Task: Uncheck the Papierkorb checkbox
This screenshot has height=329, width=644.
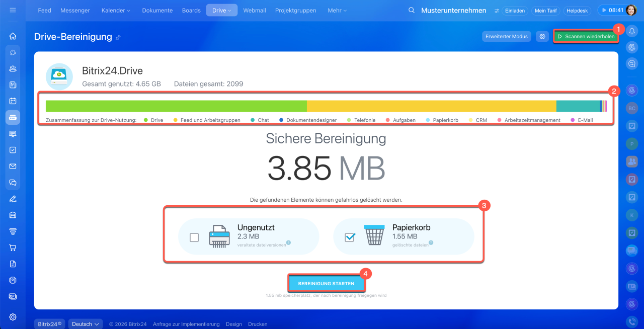Action: (350, 237)
